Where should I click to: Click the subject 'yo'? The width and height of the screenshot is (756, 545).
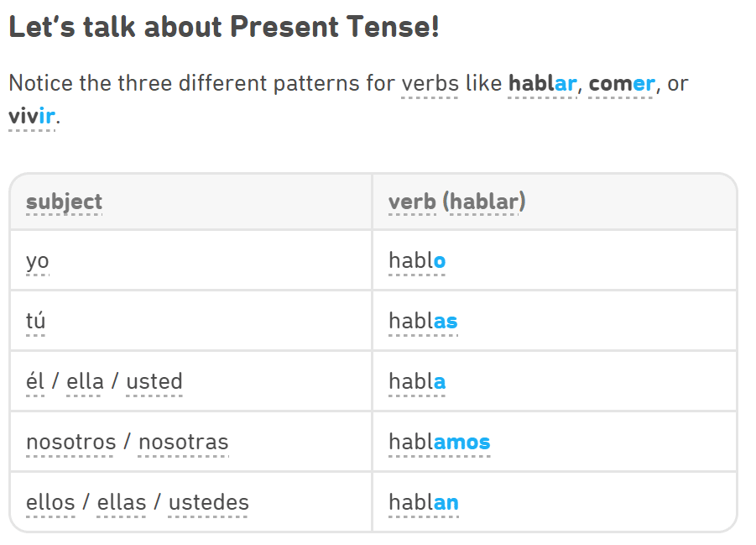click(38, 261)
